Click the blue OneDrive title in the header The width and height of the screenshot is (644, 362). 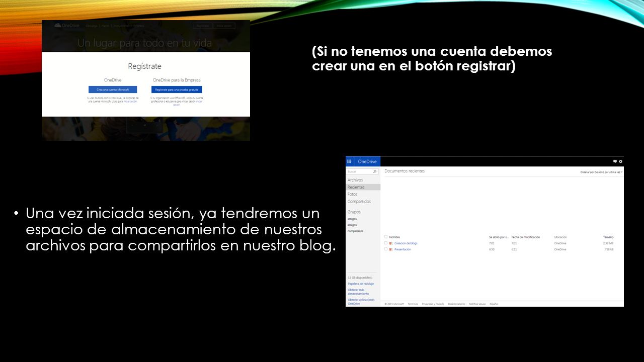pos(367,161)
